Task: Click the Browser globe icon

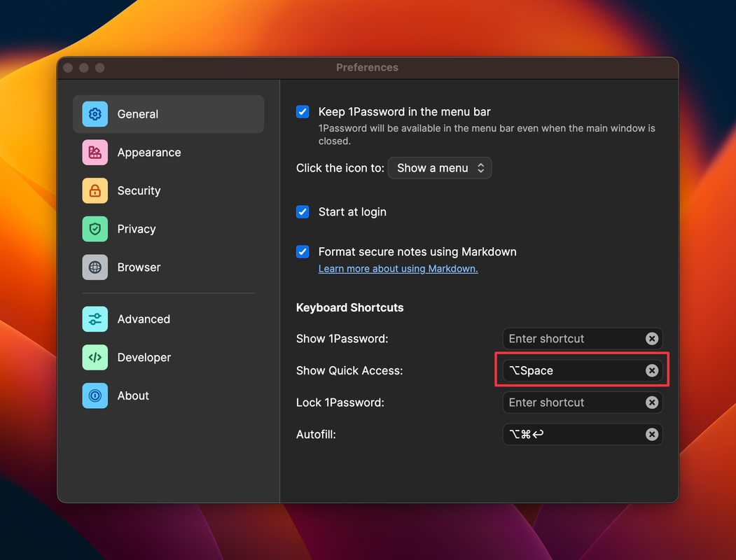Action: (95, 267)
